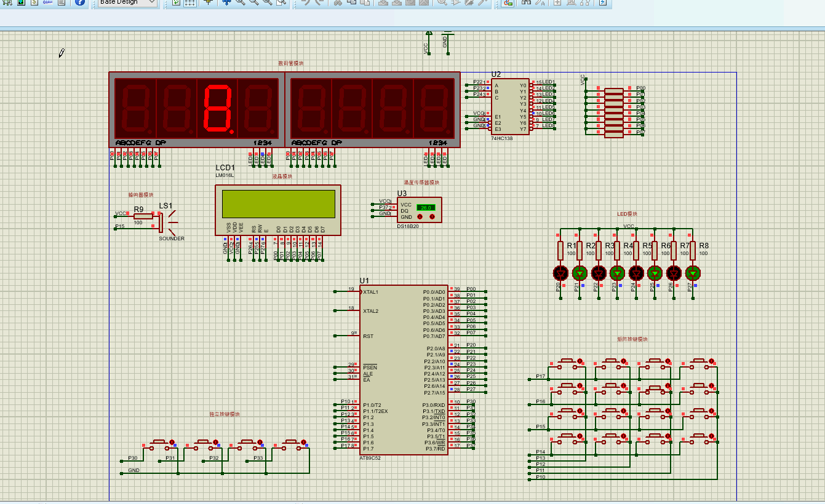Toggle latch dot of independent key P33

[x=303, y=442]
